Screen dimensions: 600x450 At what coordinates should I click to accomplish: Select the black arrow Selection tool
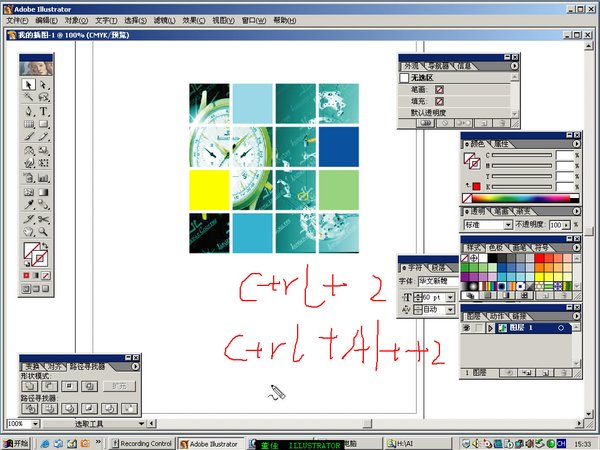[29, 84]
